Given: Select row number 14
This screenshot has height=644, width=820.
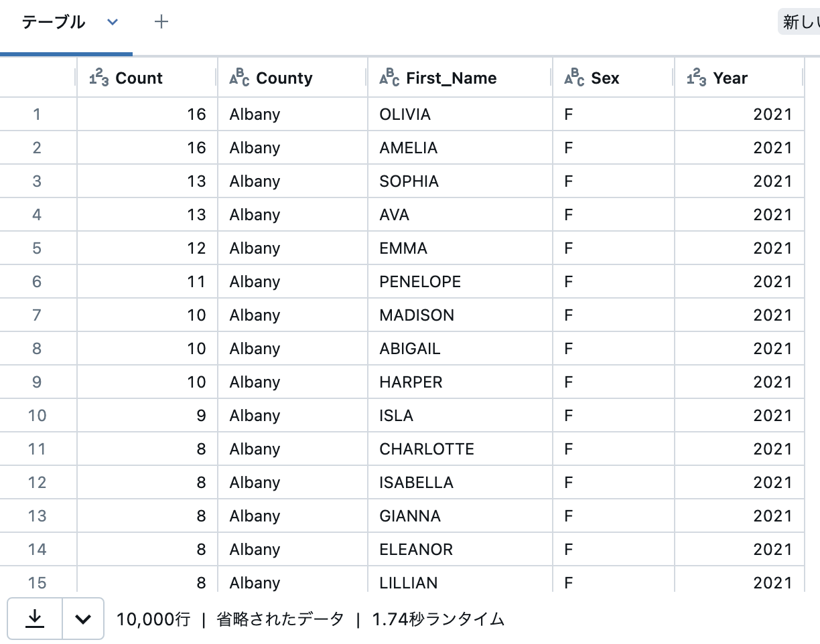Looking at the screenshot, I should pyautogui.click(x=37, y=550).
